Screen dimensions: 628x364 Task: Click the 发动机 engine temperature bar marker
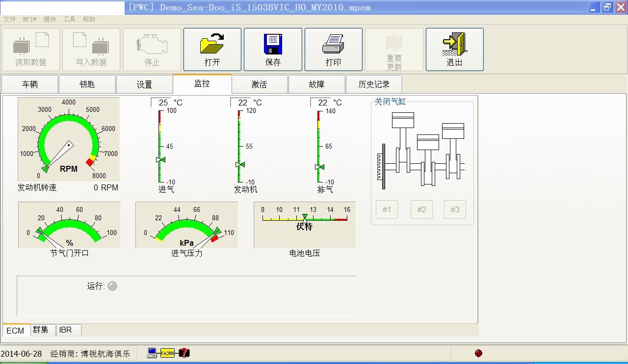point(240,165)
